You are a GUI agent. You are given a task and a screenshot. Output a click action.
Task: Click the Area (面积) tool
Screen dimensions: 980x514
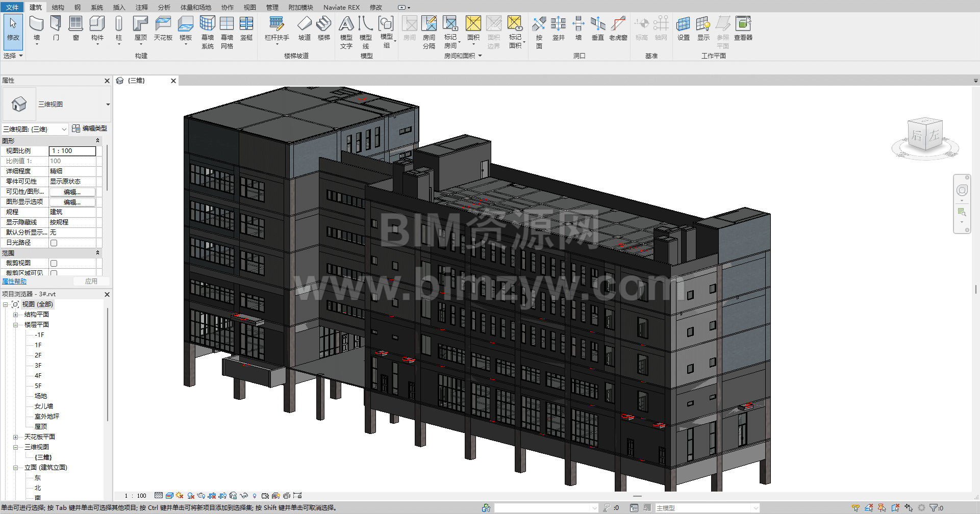[473, 30]
